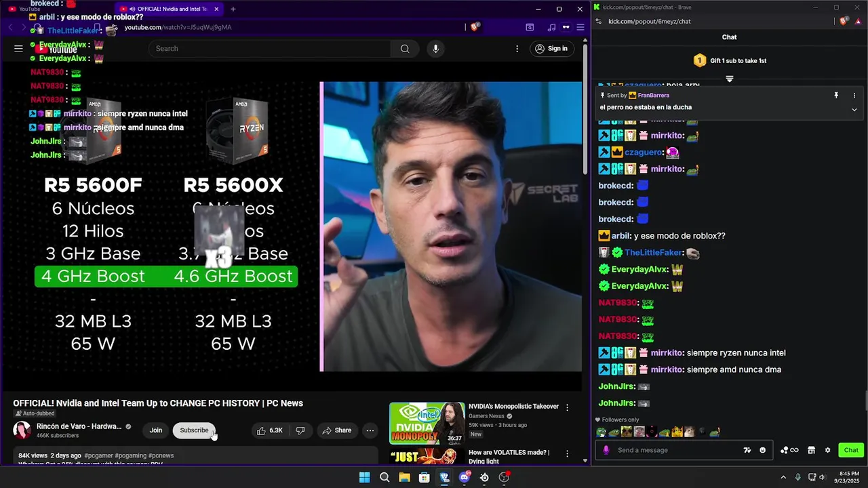Subscribe to Rincón de Varo channel
This screenshot has height=488, width=868.
click(x=194, y=430)
